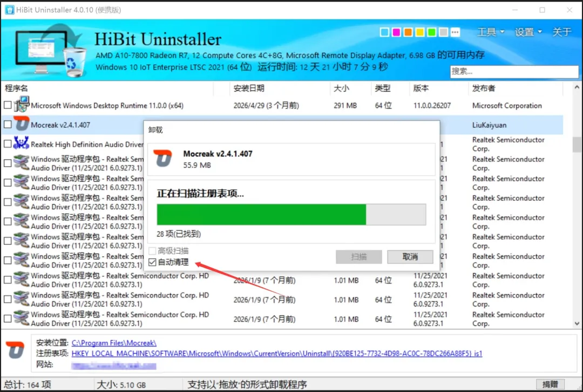Click the program list scrollbar thumb
Image resolution: width=583 pixels, height=392 pixels.
[577, 145]
